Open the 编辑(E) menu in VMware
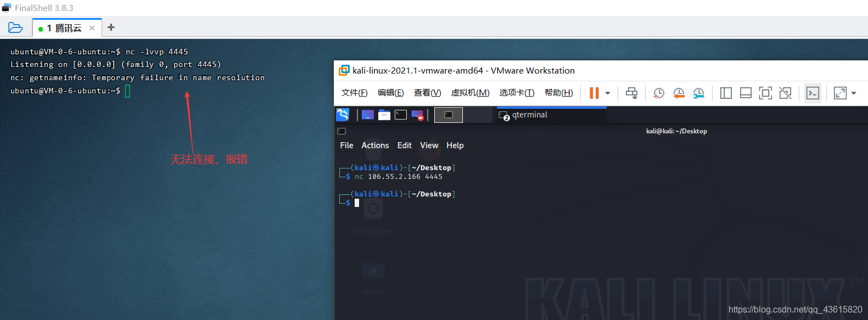The image size is (868, 320). pos(390,93)
